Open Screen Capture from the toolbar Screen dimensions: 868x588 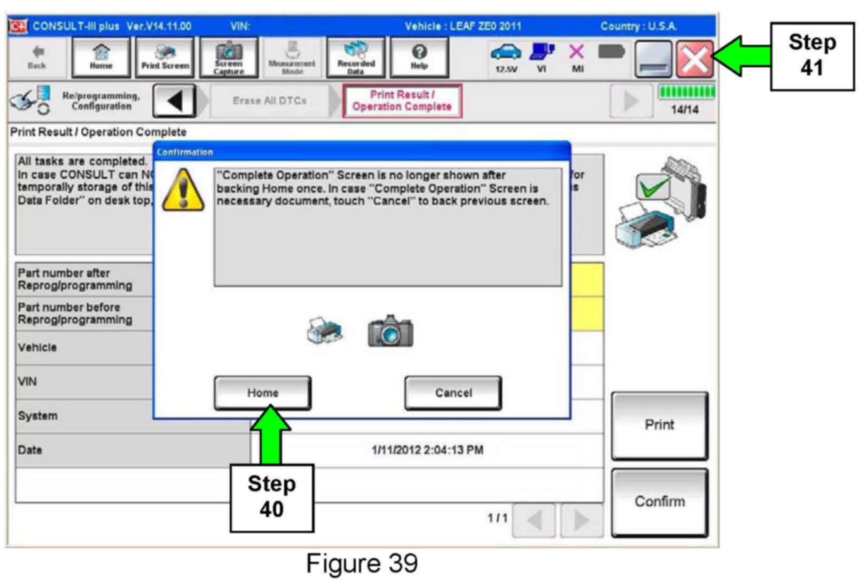(229, 57)
